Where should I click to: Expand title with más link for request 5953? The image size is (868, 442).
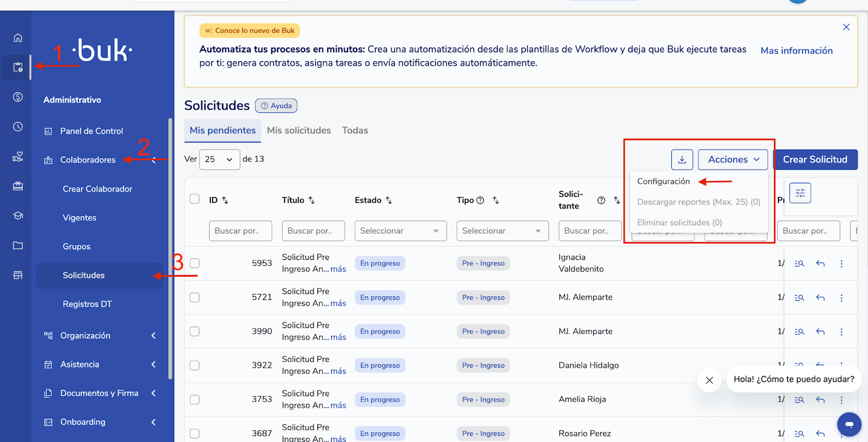pos(338,269)
